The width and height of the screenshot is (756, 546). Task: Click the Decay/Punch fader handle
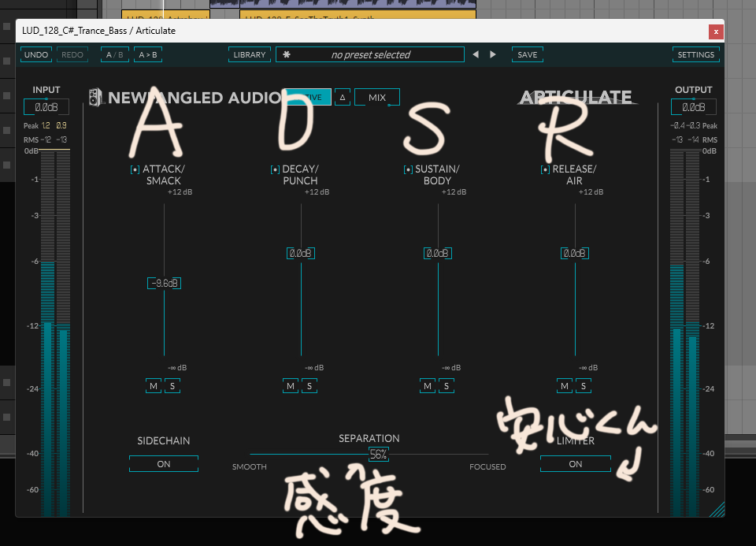tap(301, 253)
